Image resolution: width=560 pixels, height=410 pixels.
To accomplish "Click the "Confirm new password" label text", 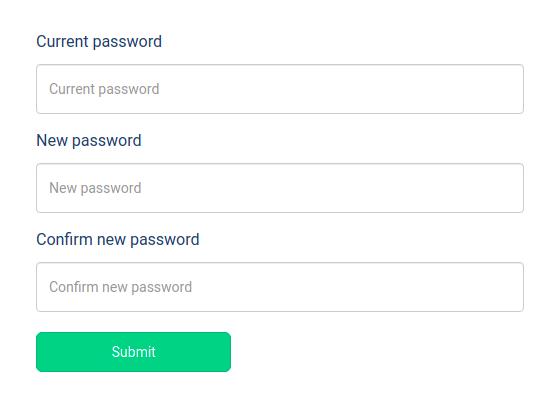I will 118,240.
